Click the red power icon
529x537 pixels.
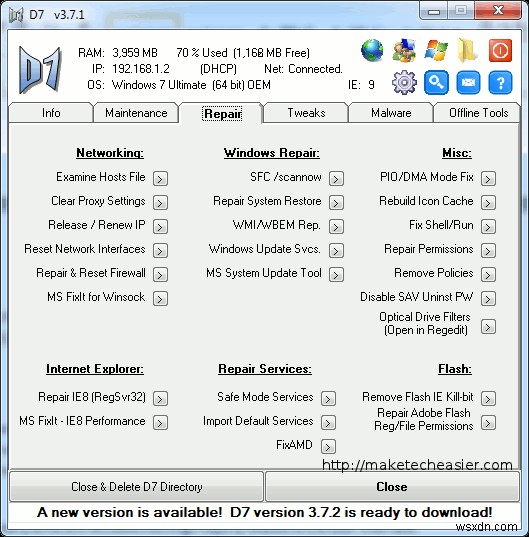[x=500, y=51]
